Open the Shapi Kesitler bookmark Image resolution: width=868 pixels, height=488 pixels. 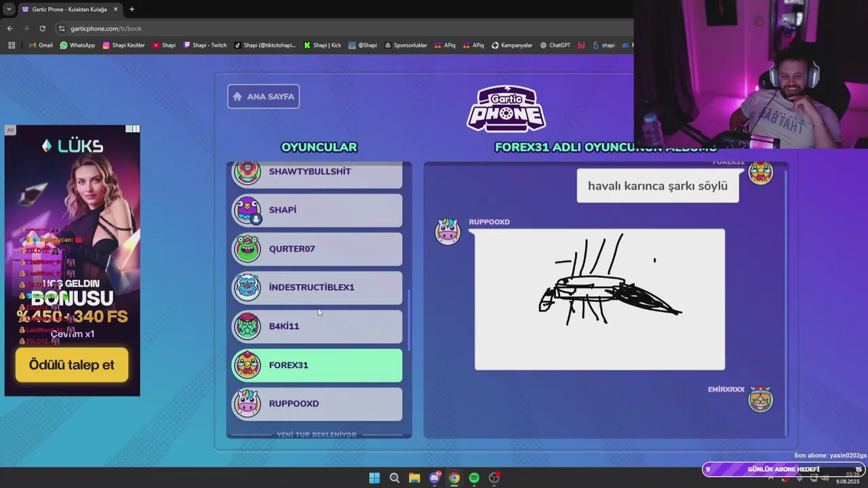[x=124, y=45]
